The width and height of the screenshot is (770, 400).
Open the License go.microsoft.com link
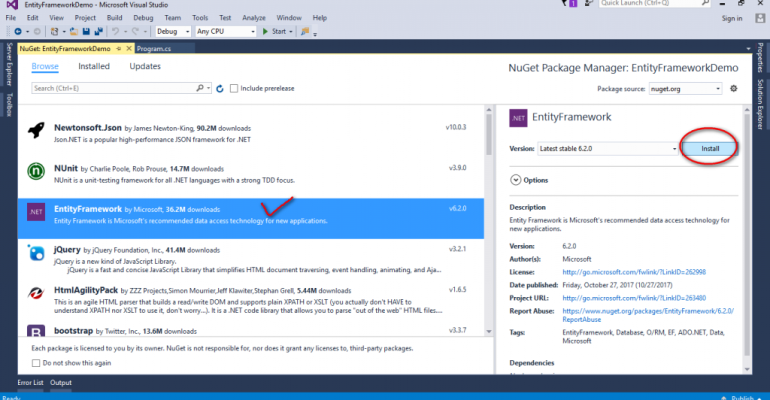click(634, 272)
